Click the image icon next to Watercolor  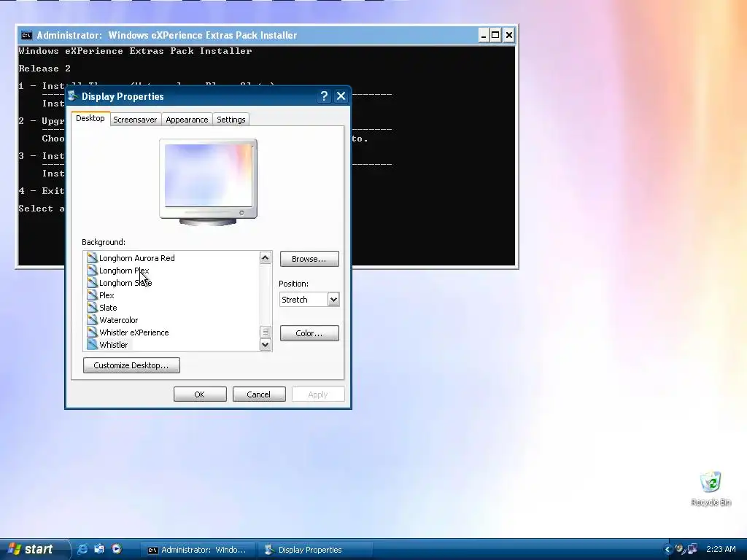(x=92, y=319)
